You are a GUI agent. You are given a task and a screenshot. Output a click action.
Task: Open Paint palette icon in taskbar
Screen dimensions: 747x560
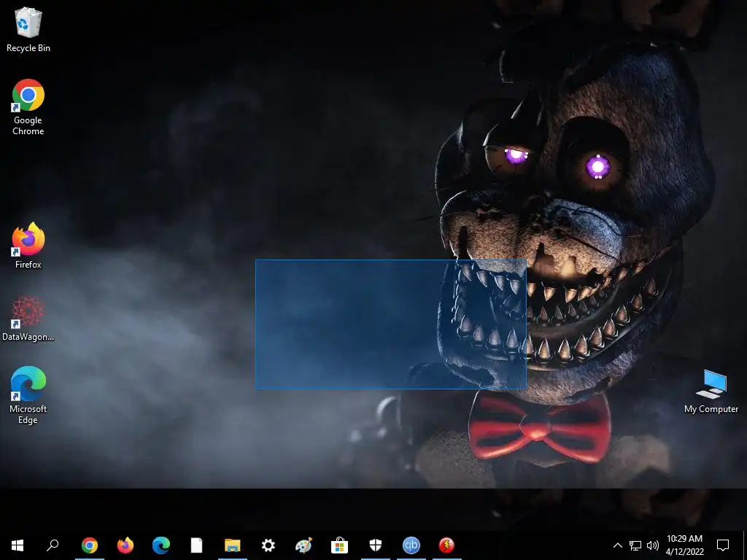pyautogui.click(x=304, y=545)
